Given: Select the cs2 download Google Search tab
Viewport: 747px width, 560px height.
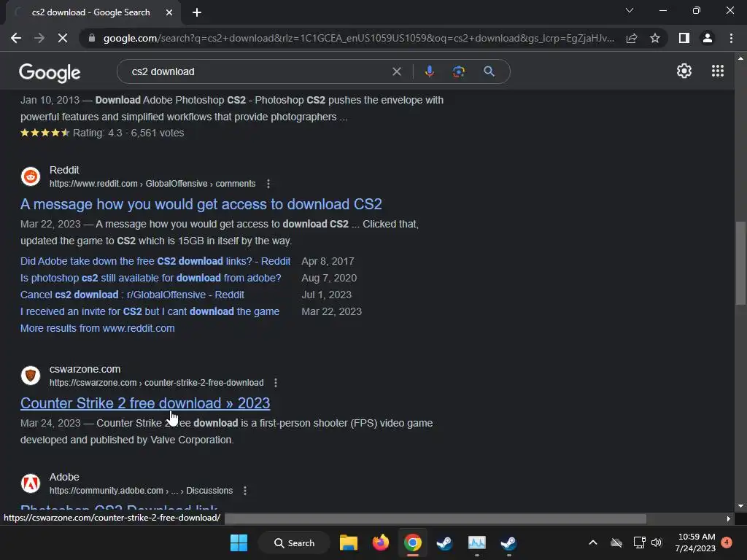Looking at the screenshot, I should point(90,12).
